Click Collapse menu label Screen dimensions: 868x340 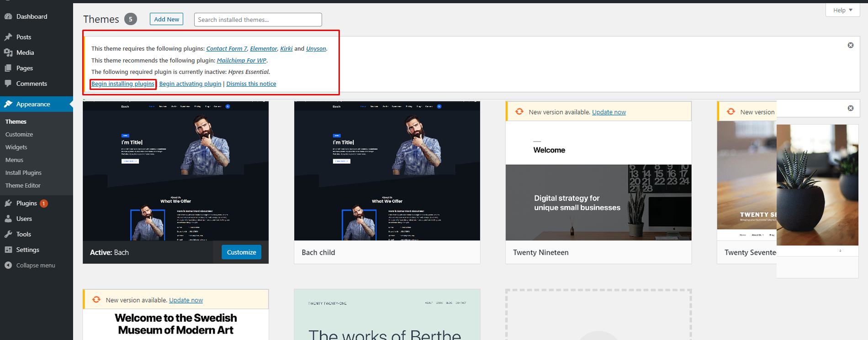[36, 265]
